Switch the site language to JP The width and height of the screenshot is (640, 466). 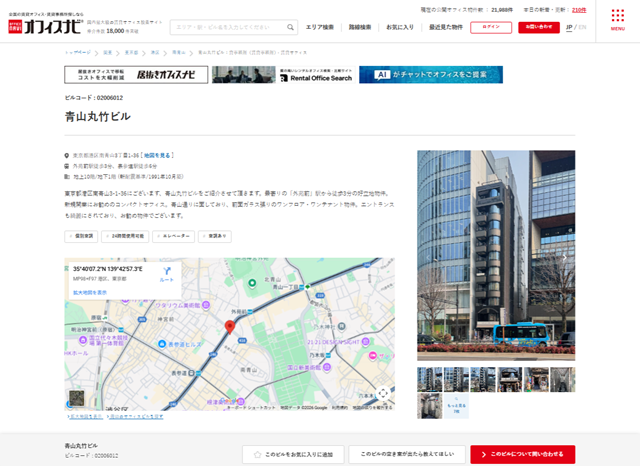pyautogui.click(x=569, y=27)
